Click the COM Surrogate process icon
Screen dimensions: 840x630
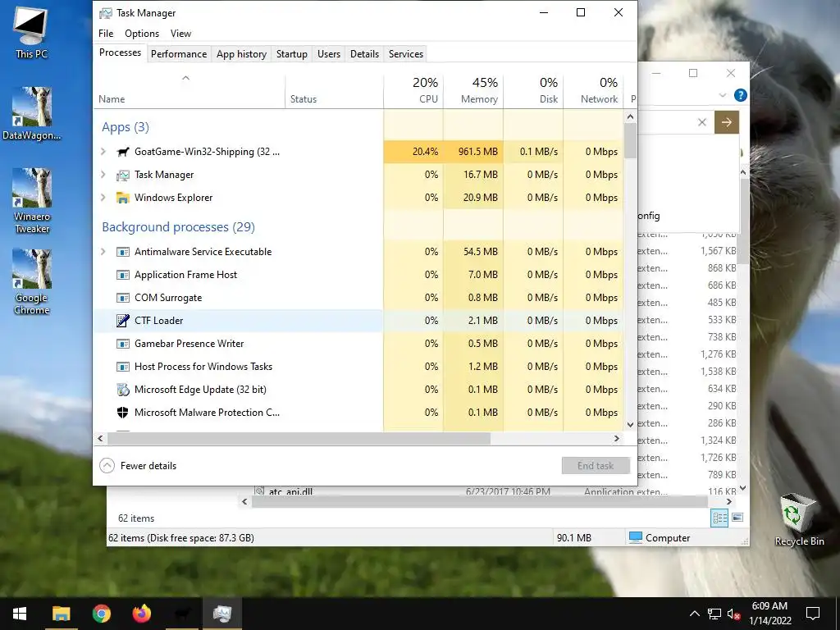123,298
